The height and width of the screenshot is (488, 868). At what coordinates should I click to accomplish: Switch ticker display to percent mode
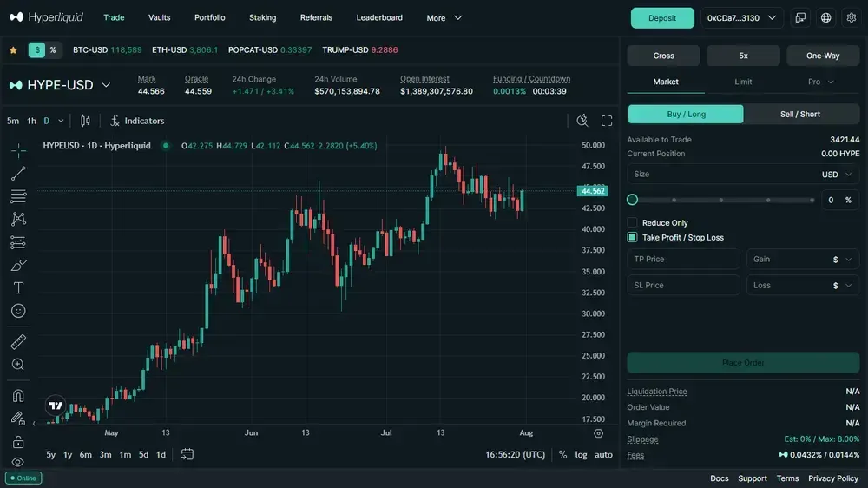[53, 49]
